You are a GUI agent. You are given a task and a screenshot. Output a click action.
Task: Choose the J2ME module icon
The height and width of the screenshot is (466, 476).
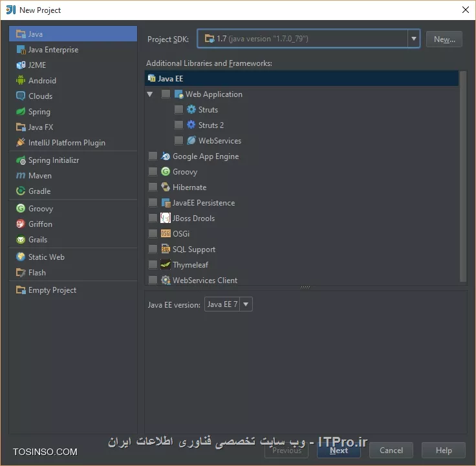(x=21, y=65)
